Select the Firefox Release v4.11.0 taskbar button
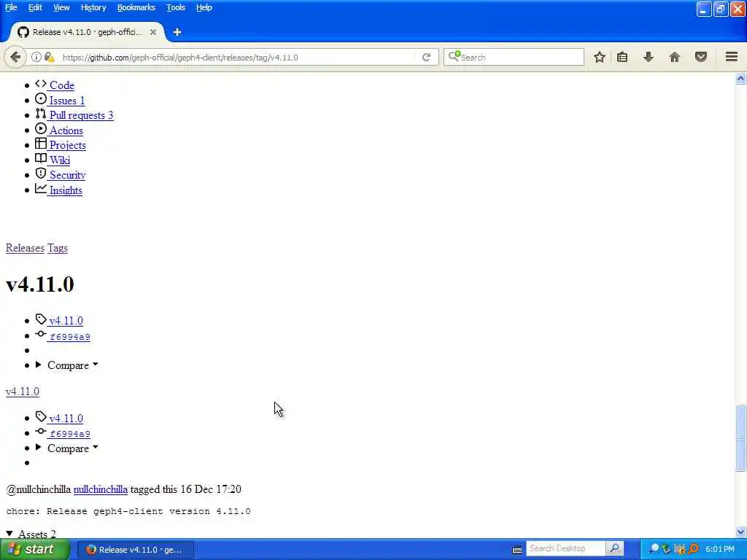The width and height of the screenshot is (747, 560). 136,550
